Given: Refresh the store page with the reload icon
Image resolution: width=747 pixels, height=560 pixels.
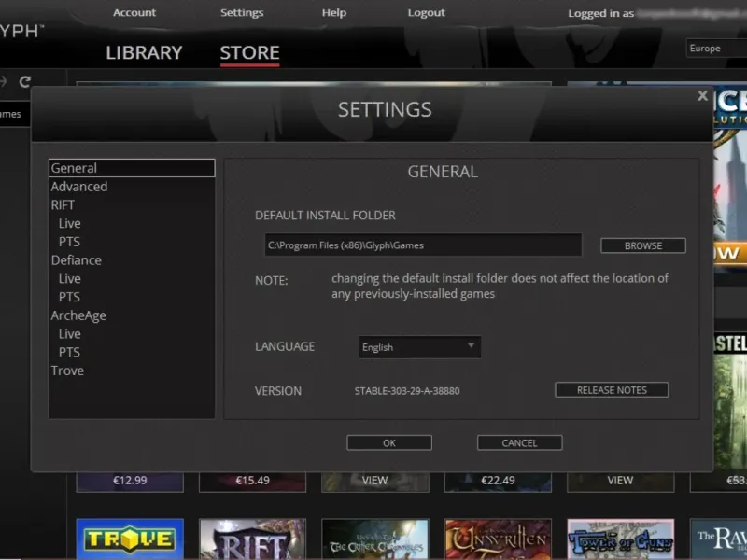Looking at the screenshot, I should 25,81.
